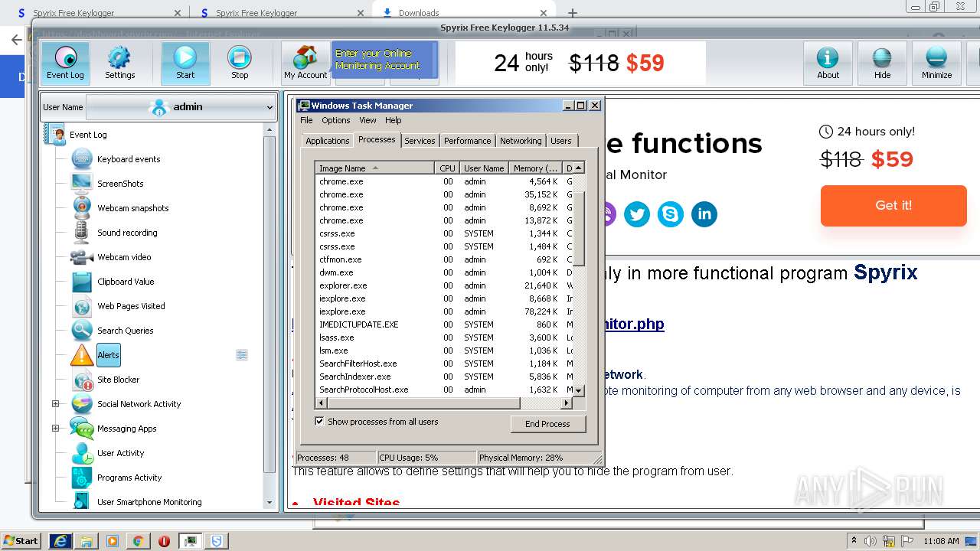
Task: Click the Stop monitoring icon
Action: [240, 63]
